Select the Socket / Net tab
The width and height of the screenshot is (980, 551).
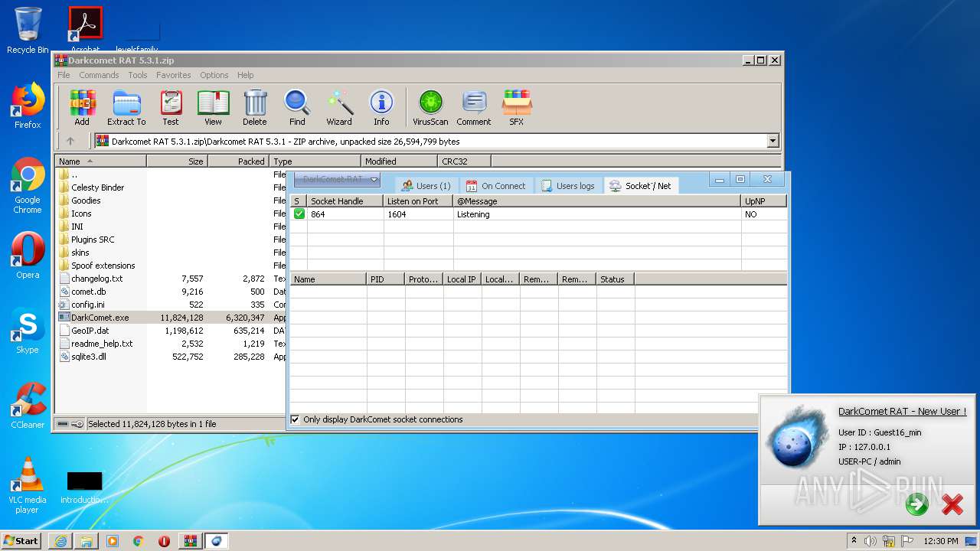pos(641,185)
